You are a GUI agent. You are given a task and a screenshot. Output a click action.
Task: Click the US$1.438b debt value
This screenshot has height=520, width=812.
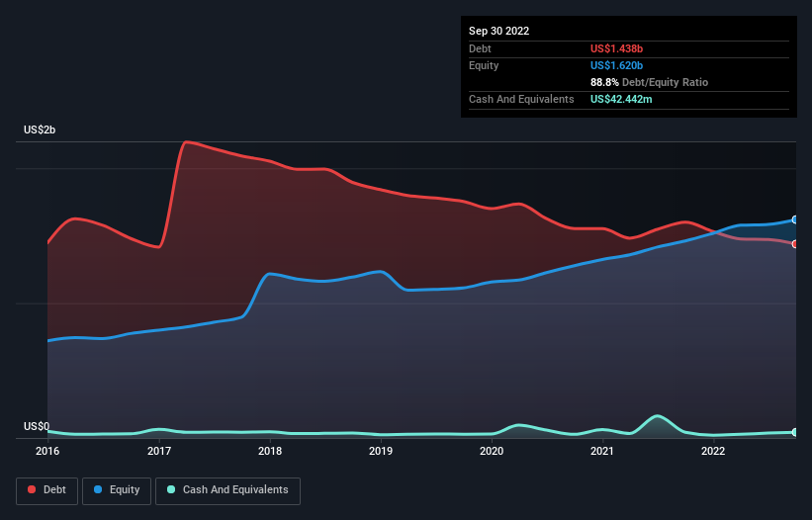(x=616, y=48)
